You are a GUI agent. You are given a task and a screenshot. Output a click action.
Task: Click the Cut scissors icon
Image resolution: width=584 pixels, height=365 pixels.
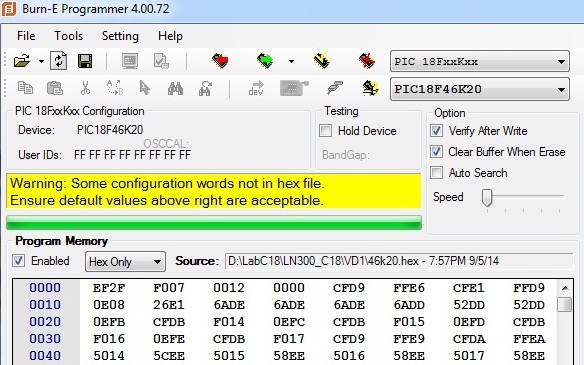85,89
